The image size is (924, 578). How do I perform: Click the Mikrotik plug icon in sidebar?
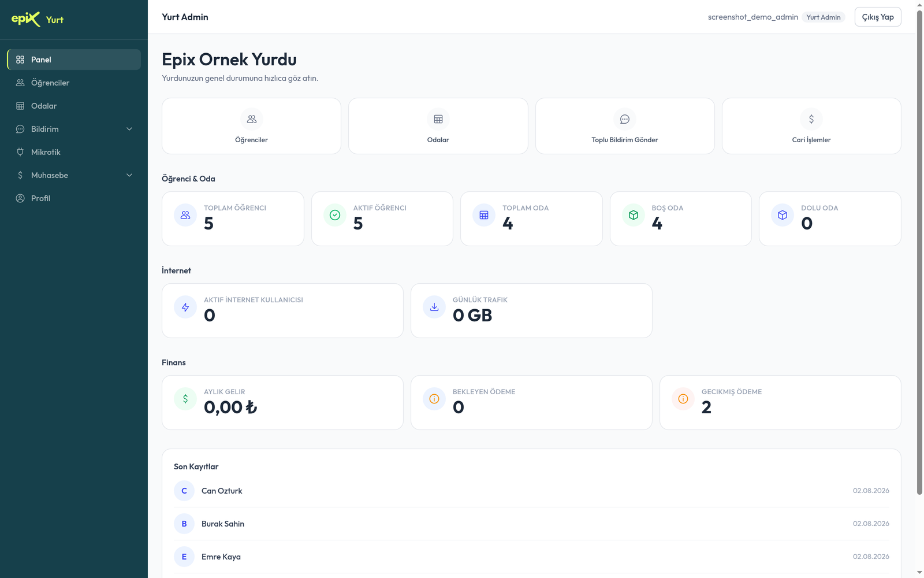coord(20,152)
